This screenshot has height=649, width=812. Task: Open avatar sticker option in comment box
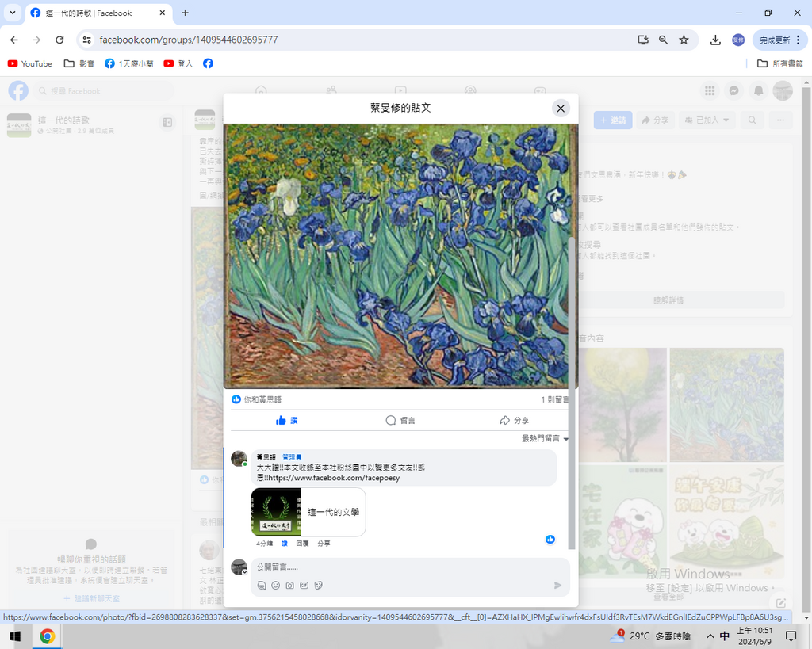click(262, 586)
